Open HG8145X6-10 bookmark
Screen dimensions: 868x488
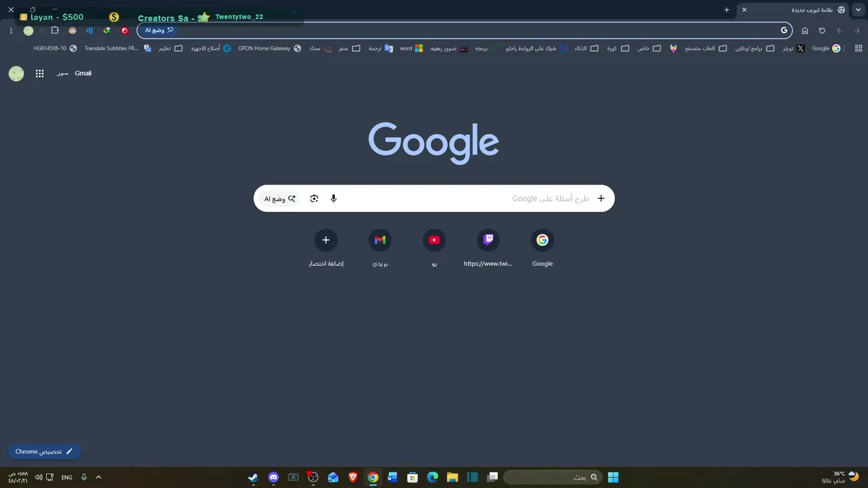tap(55, 49)
